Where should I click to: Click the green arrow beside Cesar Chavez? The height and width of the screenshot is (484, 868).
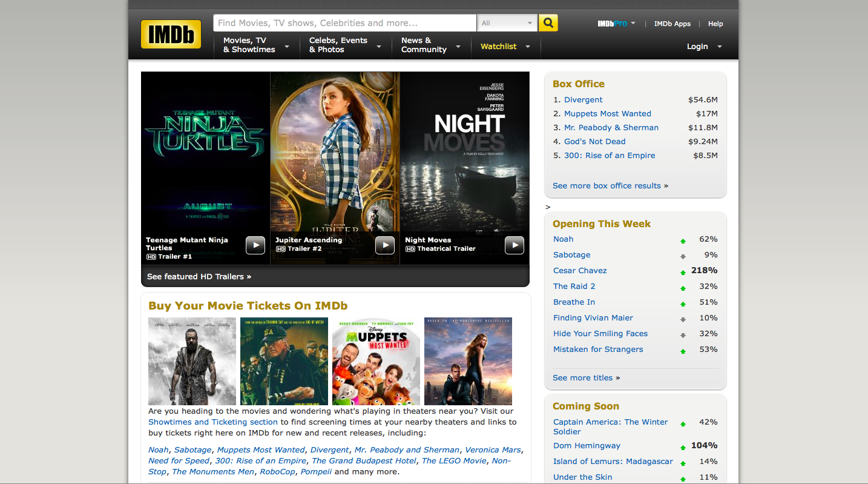coord(683,272)
